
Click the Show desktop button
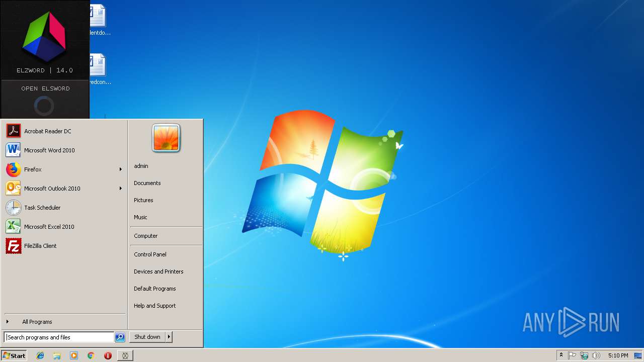click(638, 355)
